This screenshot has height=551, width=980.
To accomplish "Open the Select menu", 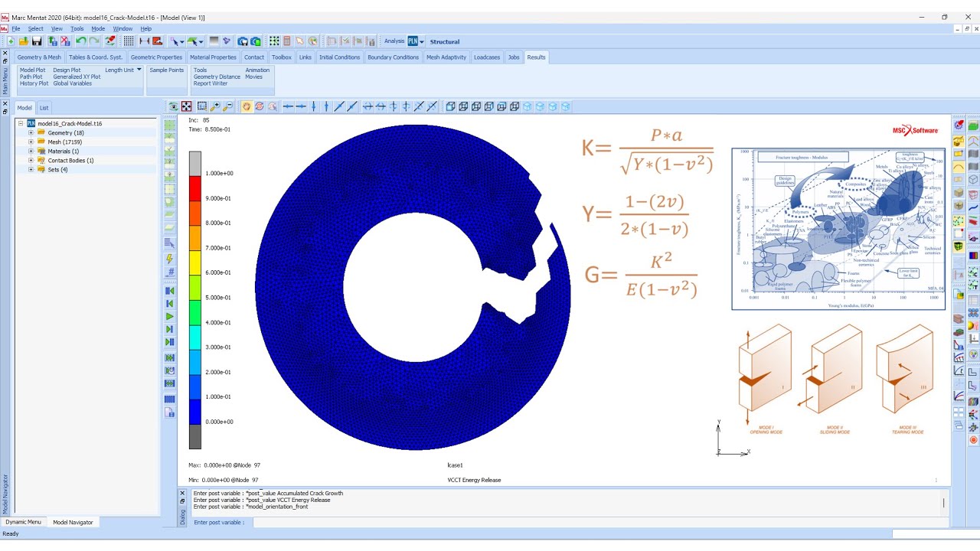I will (x=35, y=28).
